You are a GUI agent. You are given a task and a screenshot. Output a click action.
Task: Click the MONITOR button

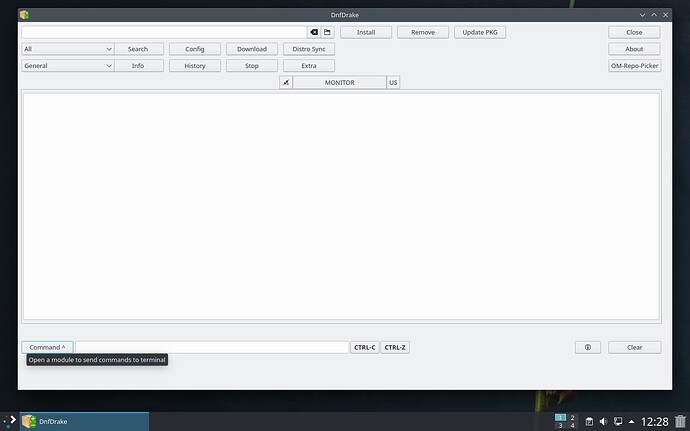[340, 82]
